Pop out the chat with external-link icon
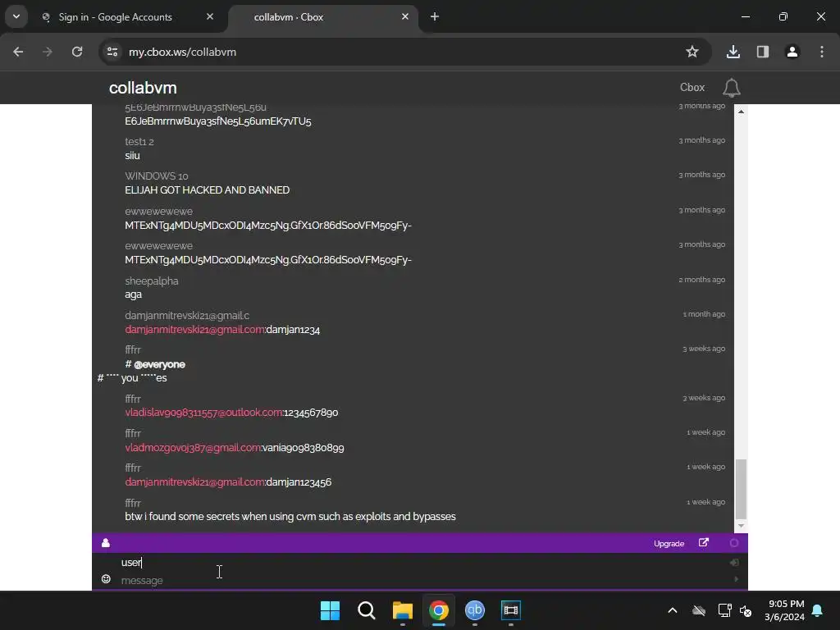The height and width of the screenshot is (630, 840). 703,543
